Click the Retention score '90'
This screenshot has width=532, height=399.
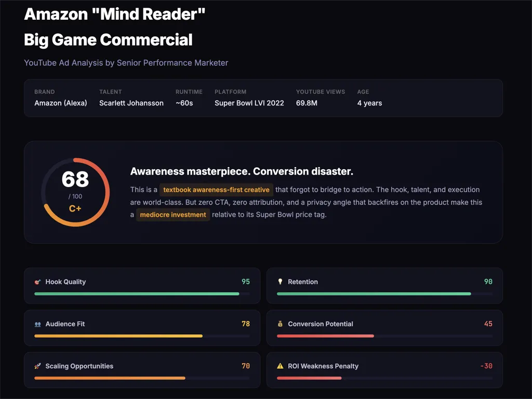point(488,282)
